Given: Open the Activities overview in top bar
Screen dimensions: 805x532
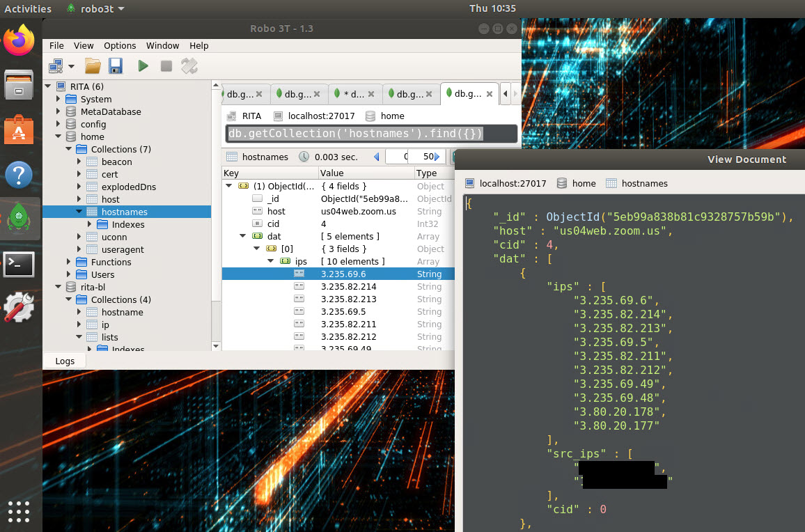Looking at the screenshot, I should pyautogui.click(x=28, y=9).
